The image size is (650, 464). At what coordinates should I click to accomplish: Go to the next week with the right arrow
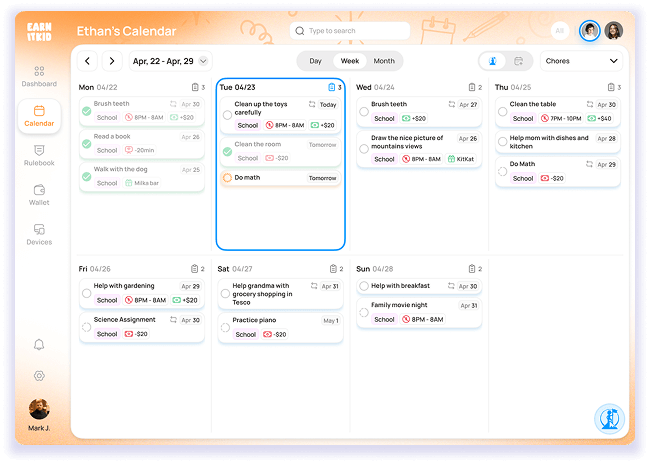(112, 61)
